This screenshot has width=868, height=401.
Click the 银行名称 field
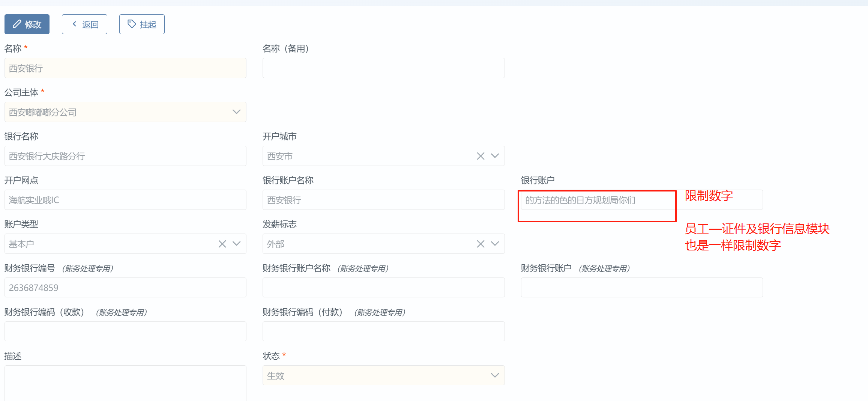(x=125, y=156)
